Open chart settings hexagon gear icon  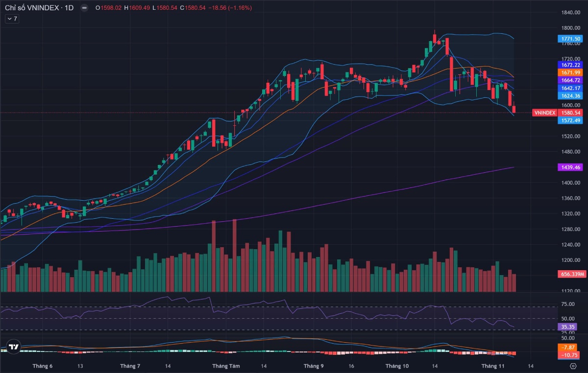click(573, 366)
